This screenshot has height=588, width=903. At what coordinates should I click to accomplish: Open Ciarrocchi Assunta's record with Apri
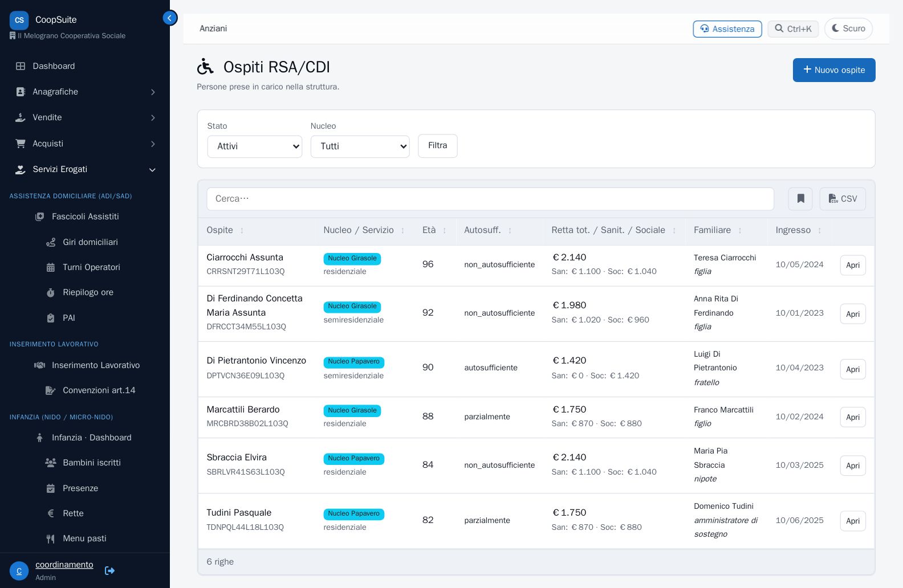pos(853,266)
